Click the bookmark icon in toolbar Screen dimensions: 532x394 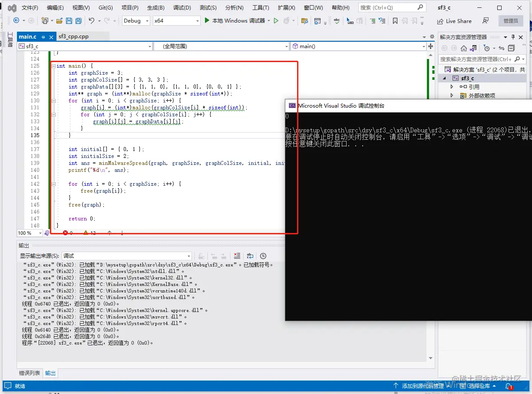[395, 21]
